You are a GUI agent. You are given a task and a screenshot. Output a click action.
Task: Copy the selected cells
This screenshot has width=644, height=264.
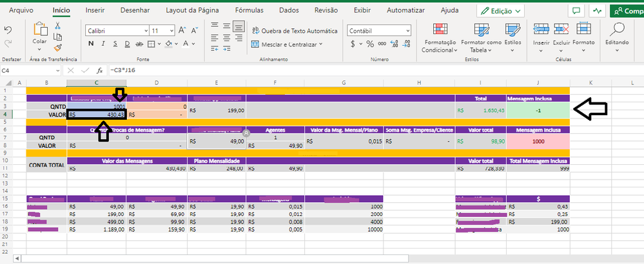tap(58, 37)
